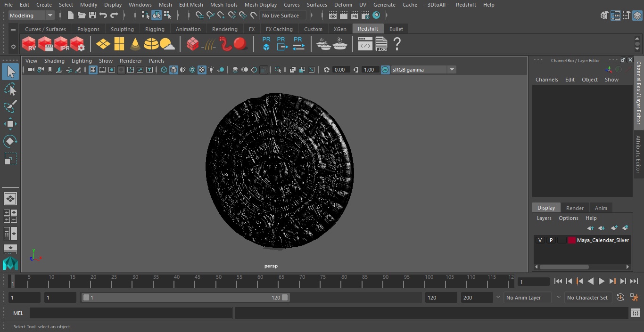Select the Move tool in toolbox
The height and width of the screenshot is (332, 644).
pos(10,124)
